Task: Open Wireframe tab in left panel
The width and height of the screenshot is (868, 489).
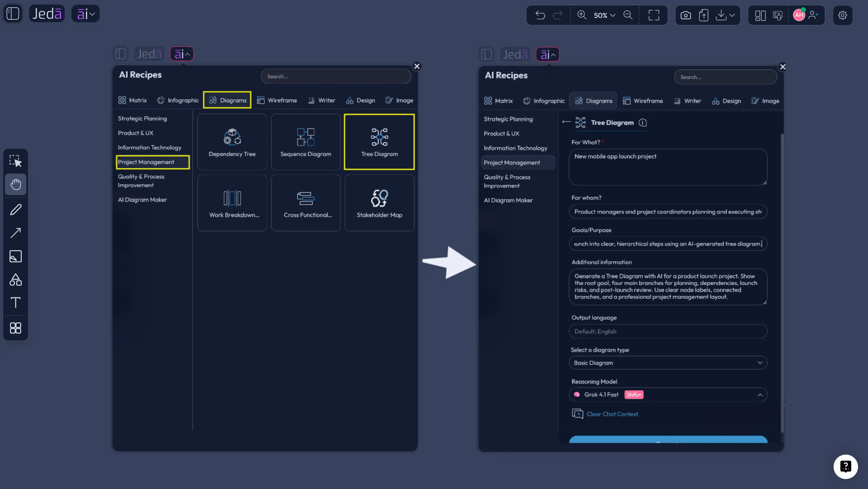Action: click(x=277, y=100)
